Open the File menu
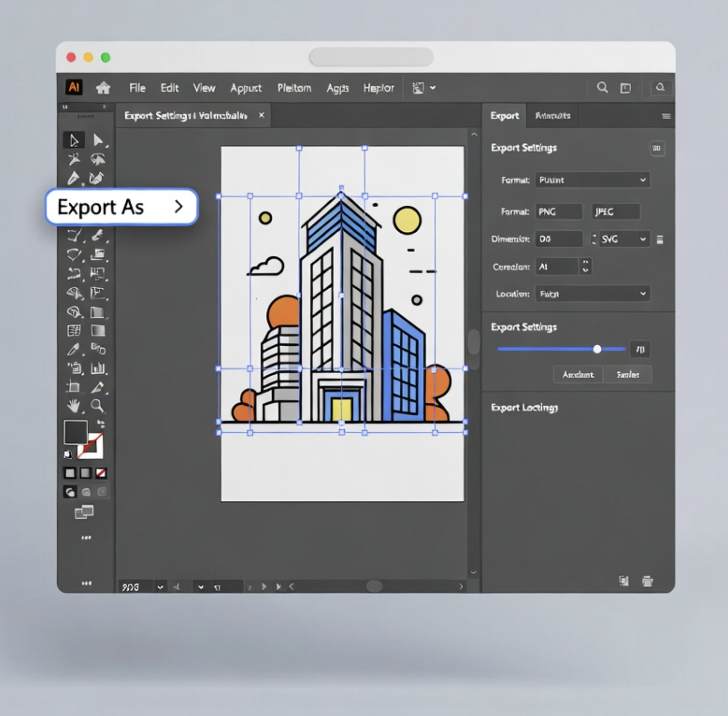 click(137, 88)
